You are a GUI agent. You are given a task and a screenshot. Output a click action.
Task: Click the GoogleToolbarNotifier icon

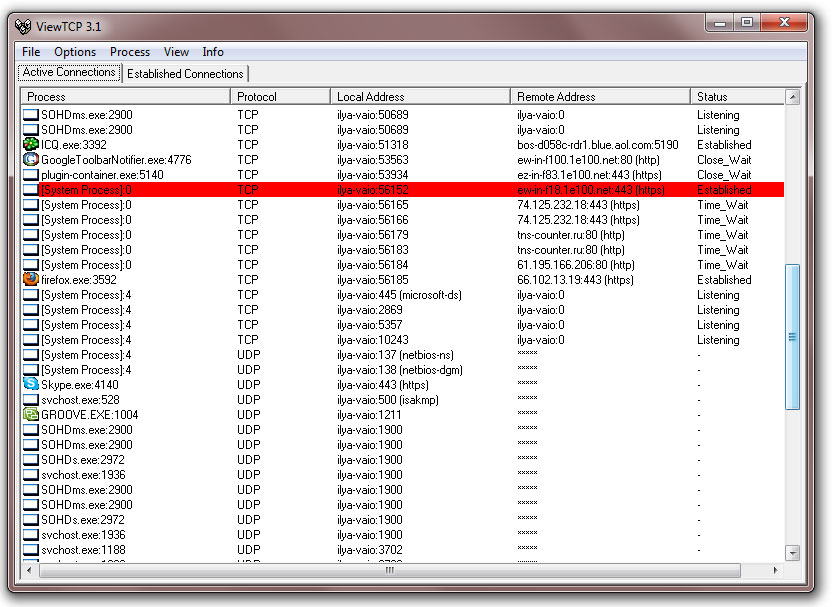click(x=31, y=159)
